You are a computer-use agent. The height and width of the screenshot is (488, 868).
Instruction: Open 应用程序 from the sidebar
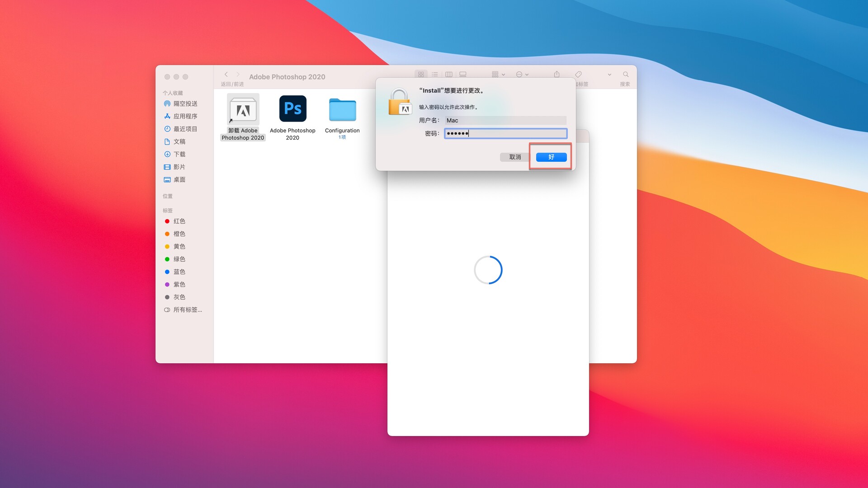pyautogui.click(x=185, y=116)
